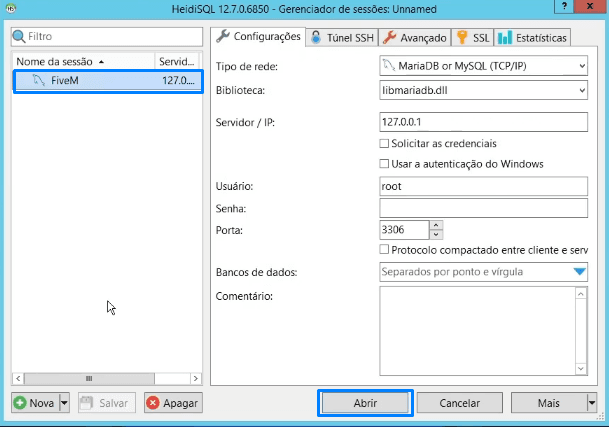This screenshot has width=609, height=427.
Task: Click inside the Comentário text area
Action: 477,331
